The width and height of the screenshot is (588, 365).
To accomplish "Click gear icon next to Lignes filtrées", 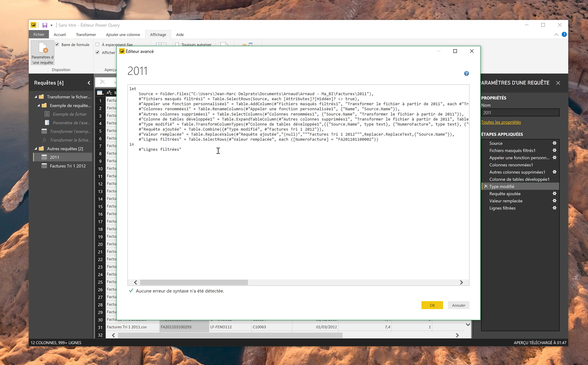I will [x=554, y=208].
